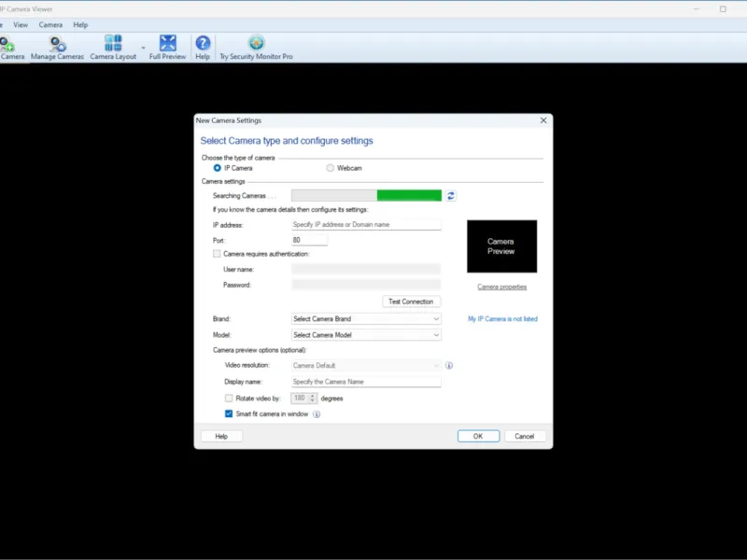Maximize the IP Camera Viewer window
Image resolution: width=747 pixels, height=560 pixels.
723,9
